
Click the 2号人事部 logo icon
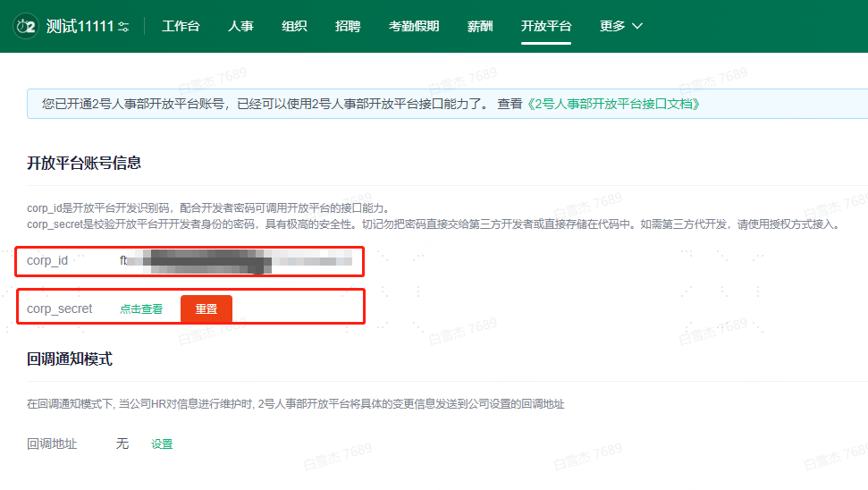tap(25, 26)
